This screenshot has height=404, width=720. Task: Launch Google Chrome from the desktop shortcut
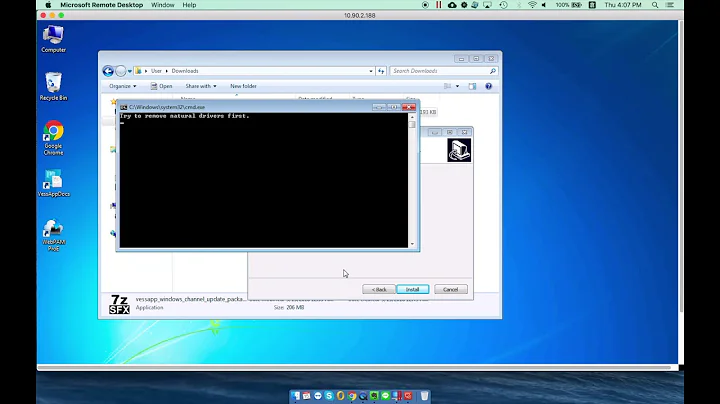(x=53, y=137)
